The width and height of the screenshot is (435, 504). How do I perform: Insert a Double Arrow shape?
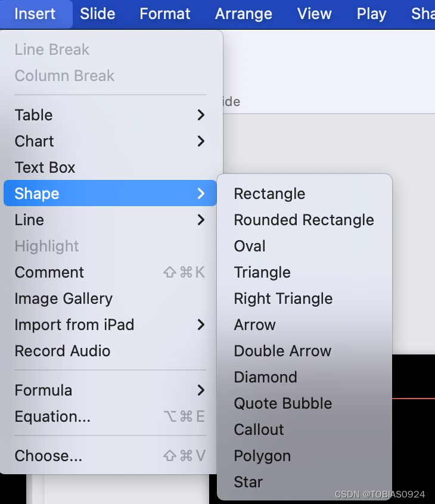coord(282,351)
